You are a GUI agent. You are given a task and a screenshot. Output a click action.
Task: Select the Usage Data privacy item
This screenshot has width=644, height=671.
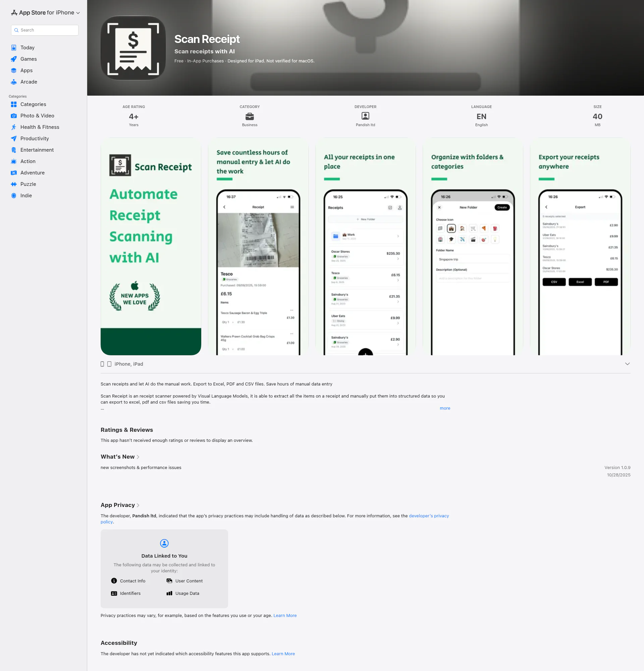coord(183,593)
